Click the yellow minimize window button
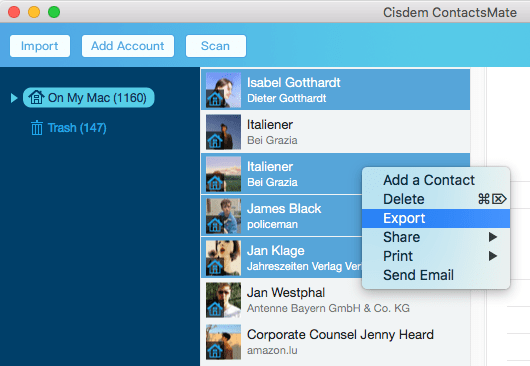Viewport: 530px width, 366px height. pos(34,12)
